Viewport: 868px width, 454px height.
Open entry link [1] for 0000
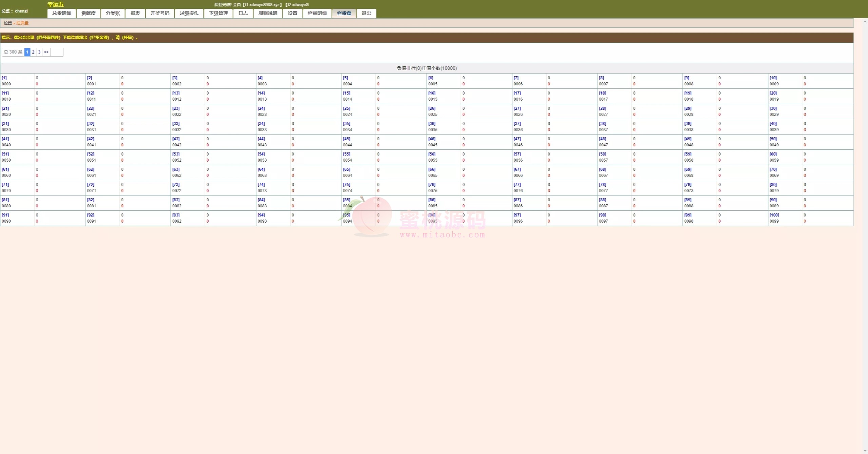(4, 78)
